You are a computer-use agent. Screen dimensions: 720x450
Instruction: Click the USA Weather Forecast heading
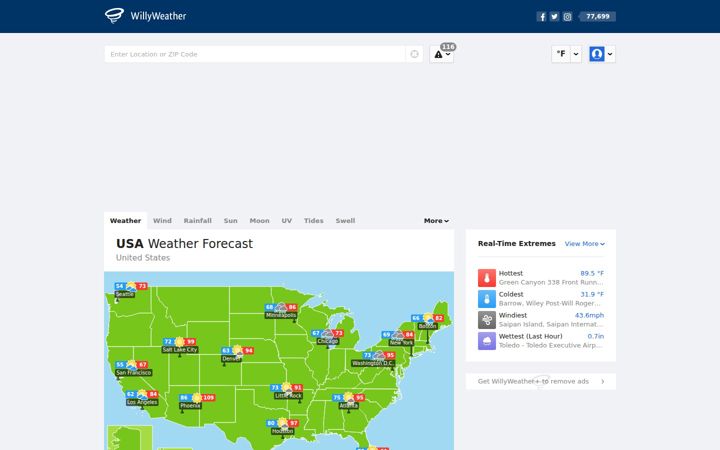184,244
